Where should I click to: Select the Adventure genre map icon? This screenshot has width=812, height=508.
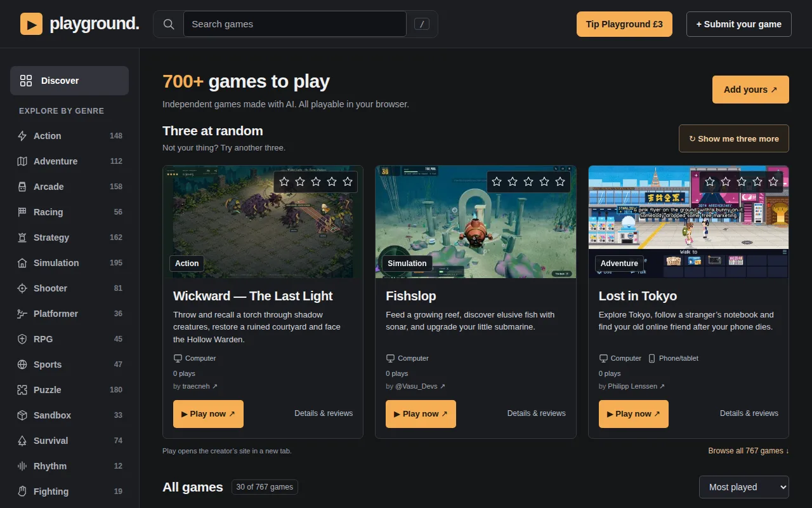click(x=22, y=161)
